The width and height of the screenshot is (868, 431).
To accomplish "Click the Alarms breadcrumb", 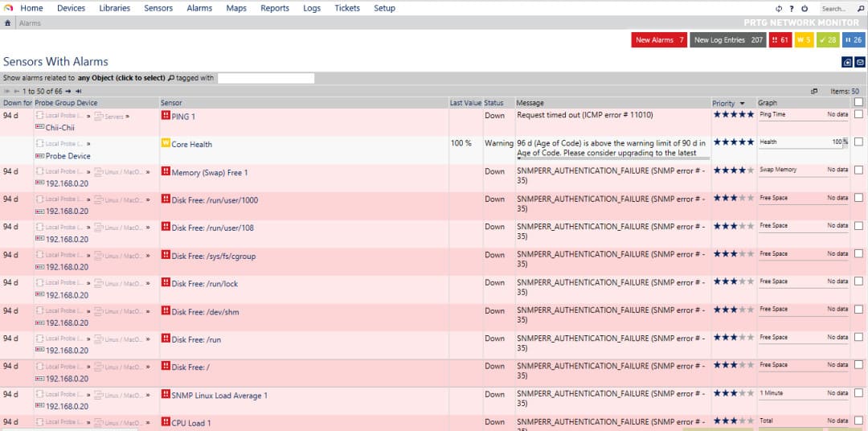I will [30, 23].
